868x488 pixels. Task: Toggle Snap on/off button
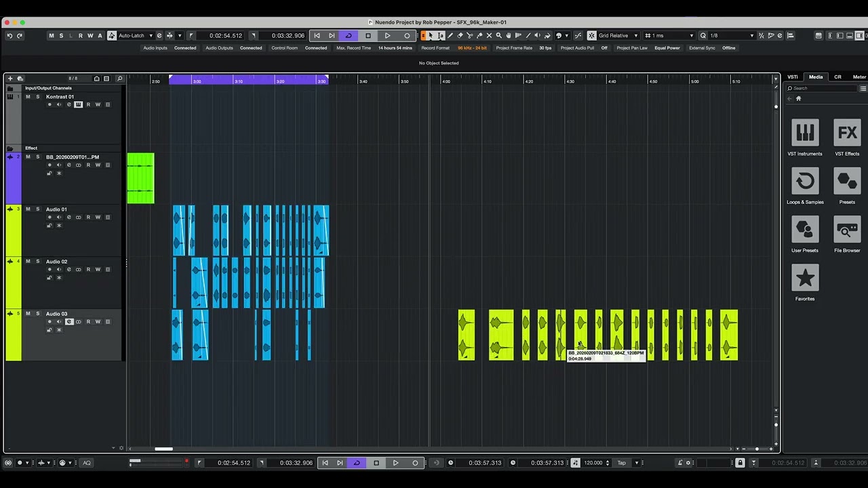pos(591,35)
